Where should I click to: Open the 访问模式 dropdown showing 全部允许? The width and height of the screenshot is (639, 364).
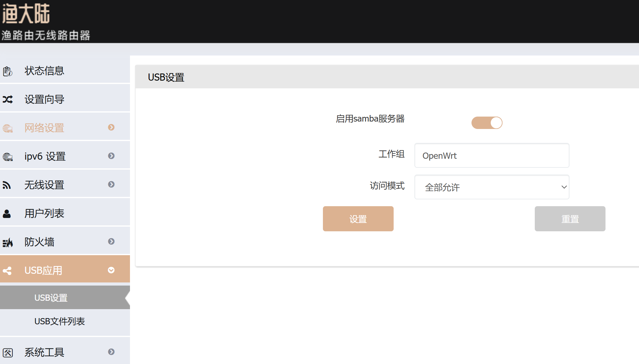pos(492,187)
